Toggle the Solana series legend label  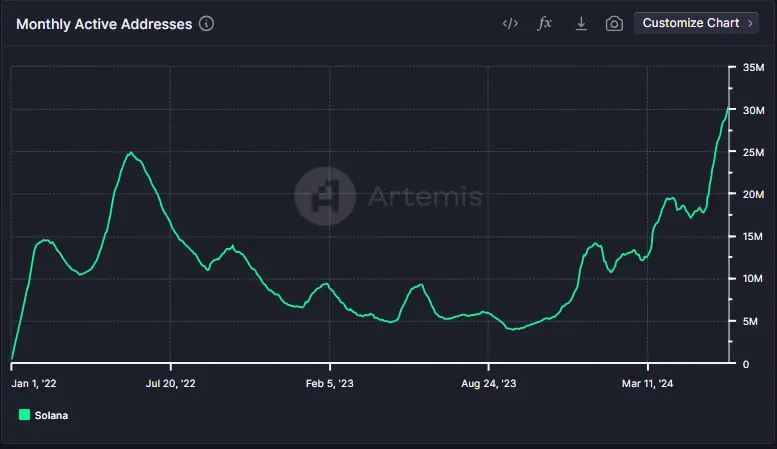click(51, 414)
